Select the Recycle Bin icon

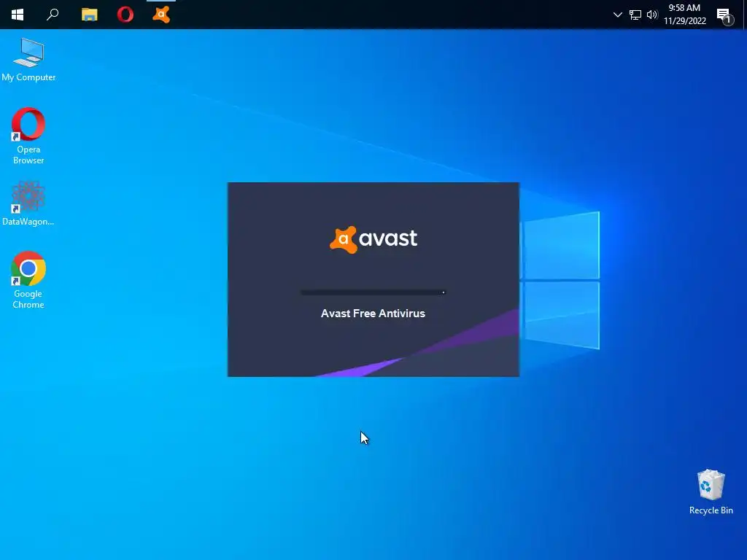[711, 492]
